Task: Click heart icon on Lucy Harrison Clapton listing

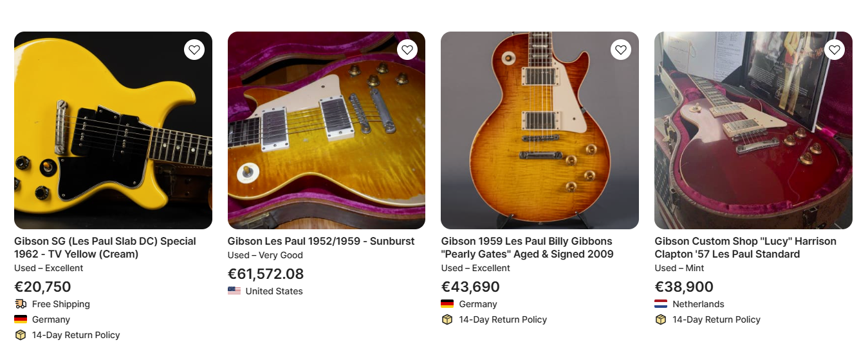Action: 835,50
